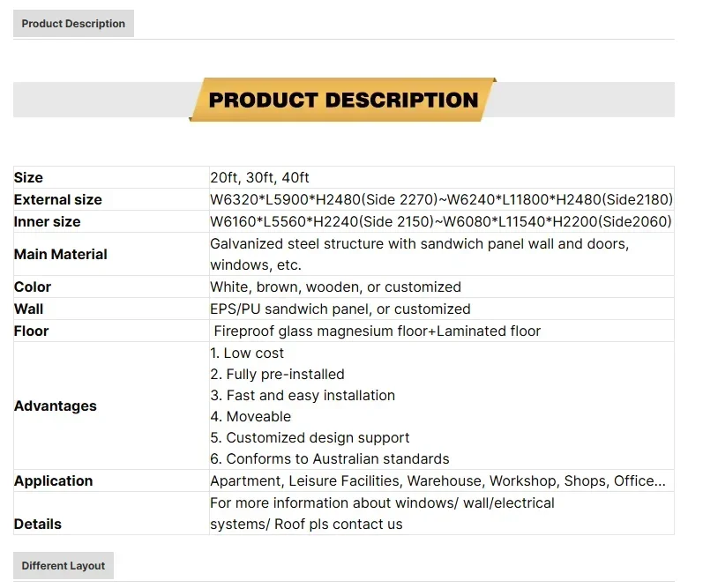
Task: Open the Product Description tab
Action: [73, 24]
